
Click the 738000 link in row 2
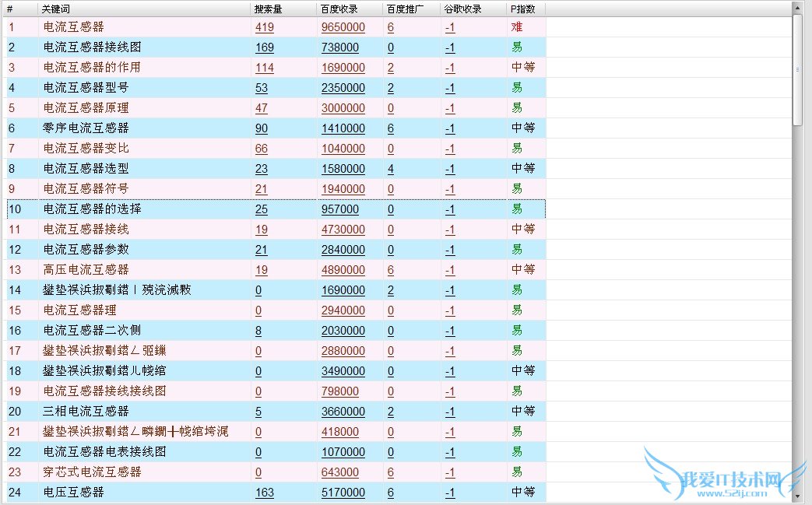[339, 47]
